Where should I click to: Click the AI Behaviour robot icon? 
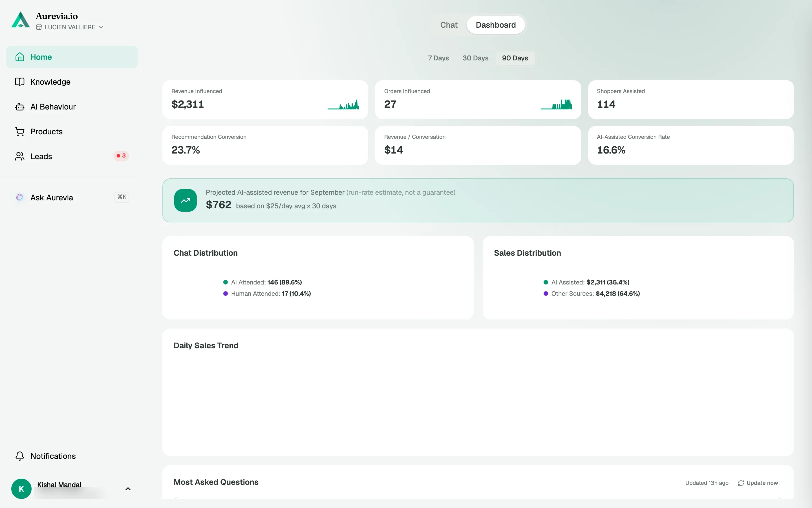pos(20,107)
